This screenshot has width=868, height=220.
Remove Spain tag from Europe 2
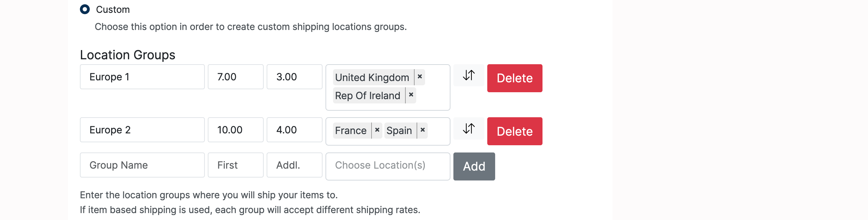pos(422,130)
